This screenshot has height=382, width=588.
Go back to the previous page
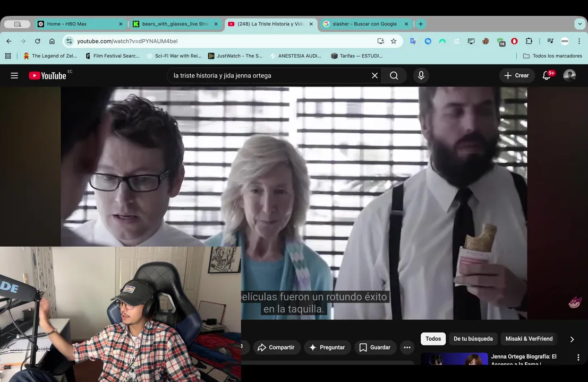[9, 41]
